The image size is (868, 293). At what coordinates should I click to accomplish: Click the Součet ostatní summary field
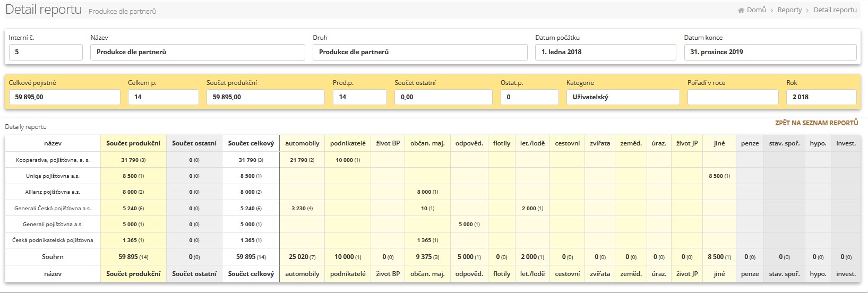click(x=443, y=97)
